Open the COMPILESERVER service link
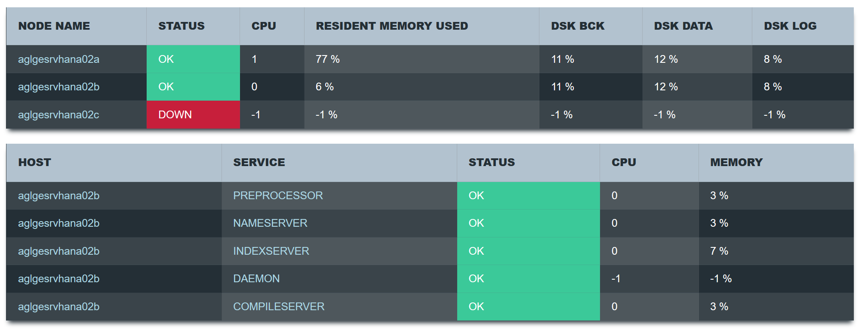This screenshot has width=868, height=330. (279, 307)
